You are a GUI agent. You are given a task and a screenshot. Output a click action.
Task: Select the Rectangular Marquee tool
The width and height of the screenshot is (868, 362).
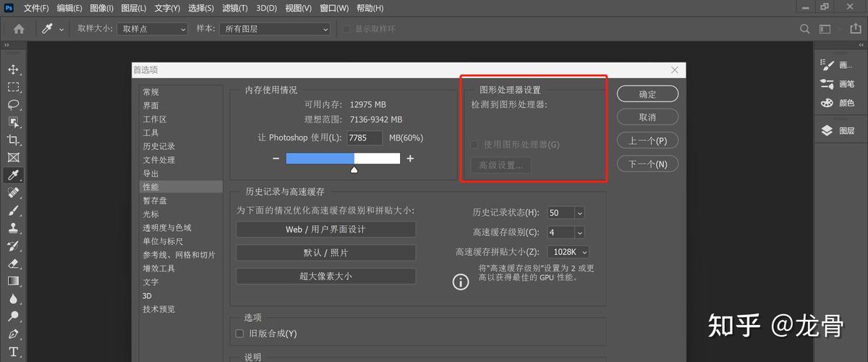(x=13, y=87)
